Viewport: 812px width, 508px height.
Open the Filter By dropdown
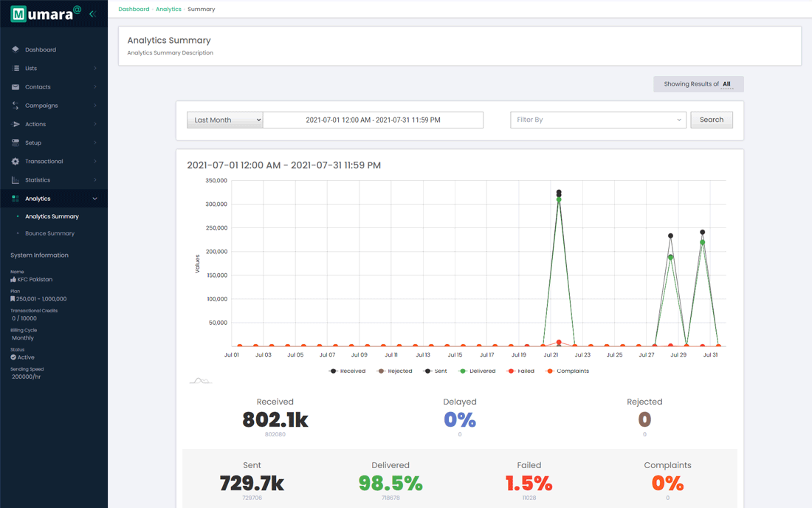coord(598,120)
